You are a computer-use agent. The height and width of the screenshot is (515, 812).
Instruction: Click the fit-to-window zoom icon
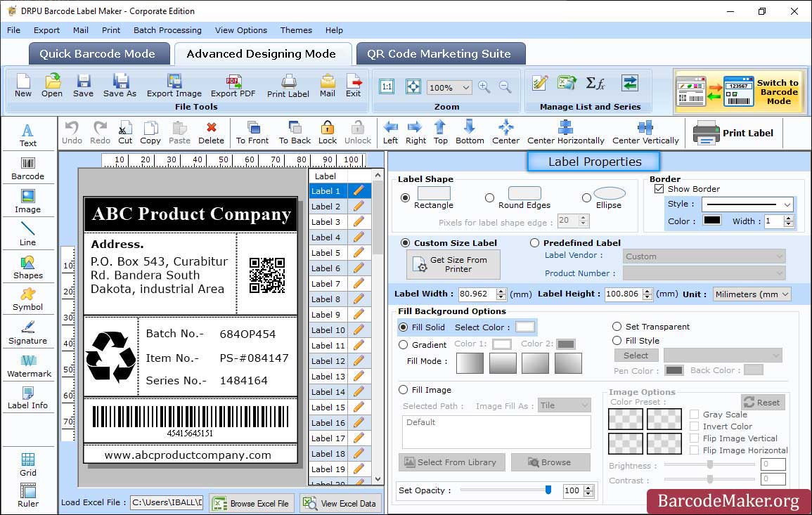pos(413,86)
